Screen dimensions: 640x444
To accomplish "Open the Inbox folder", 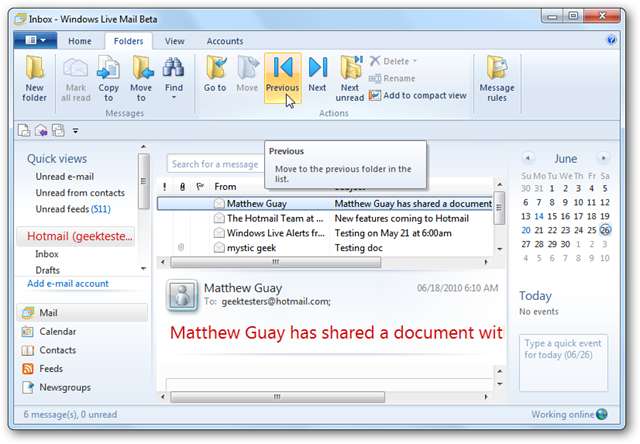I will [x=47, y=254].
